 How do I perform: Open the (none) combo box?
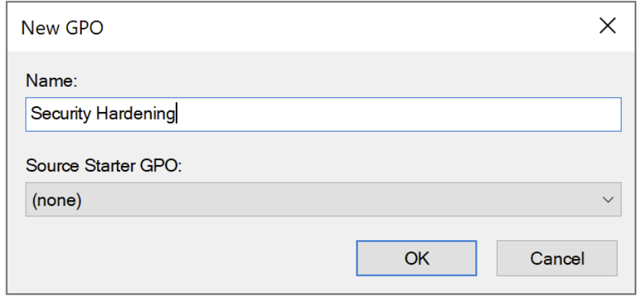tap(323, 200)
